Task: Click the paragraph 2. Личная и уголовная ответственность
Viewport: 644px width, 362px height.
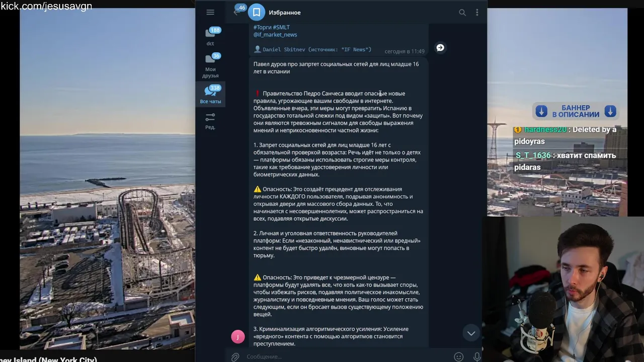Action: 337,244
